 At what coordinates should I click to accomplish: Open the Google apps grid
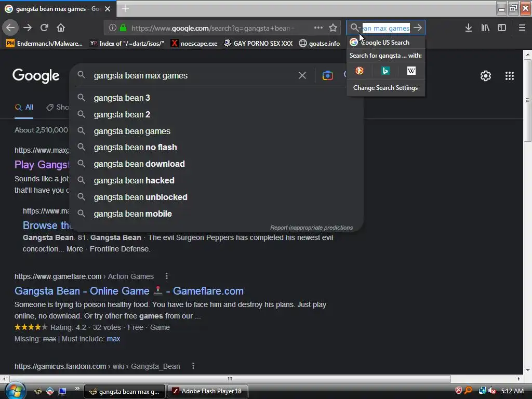[510, 76]
